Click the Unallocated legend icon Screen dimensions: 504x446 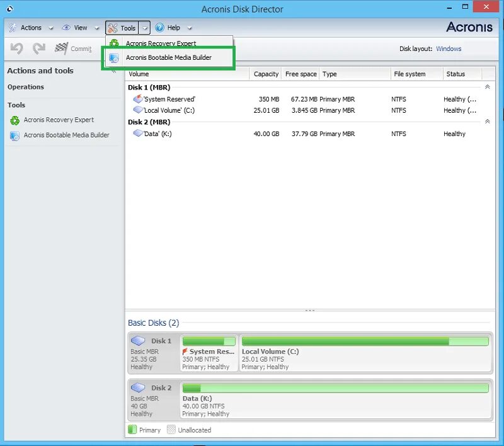tap(171, 430)
